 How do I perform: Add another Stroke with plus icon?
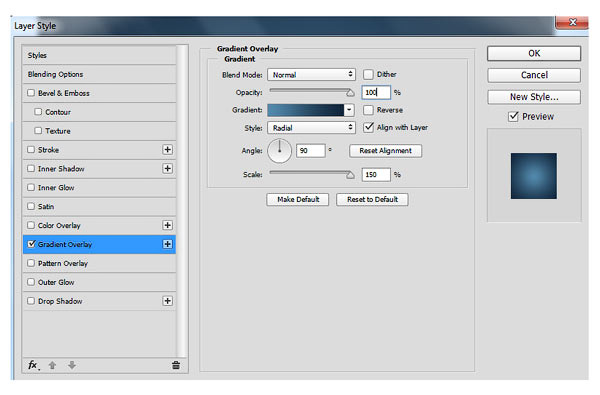tap(167, 150)
